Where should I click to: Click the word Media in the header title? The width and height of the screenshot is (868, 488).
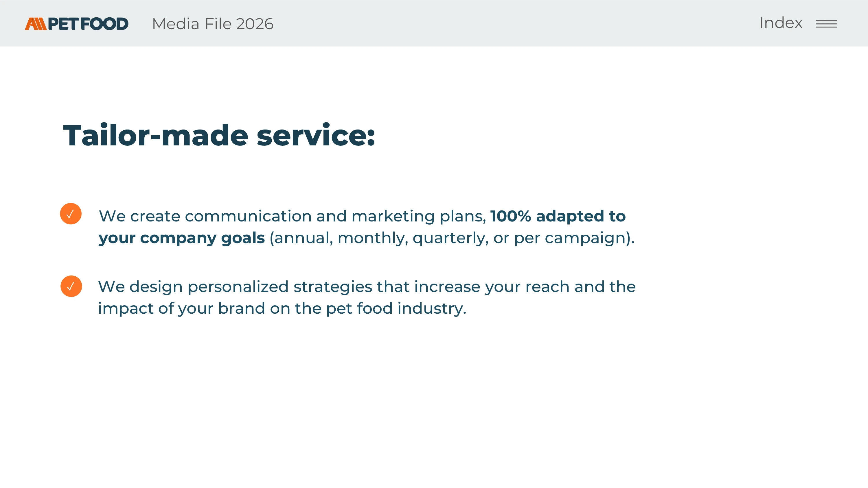pos(176,24)
